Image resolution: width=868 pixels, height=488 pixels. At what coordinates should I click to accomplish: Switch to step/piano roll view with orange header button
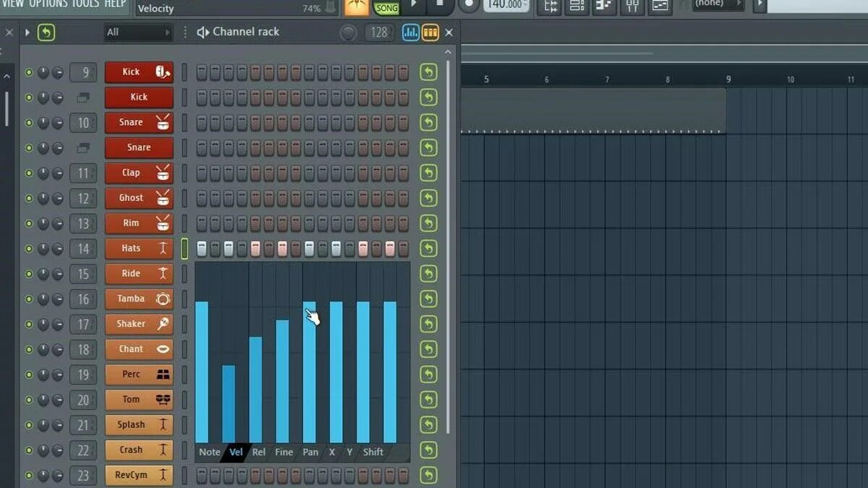430,32
